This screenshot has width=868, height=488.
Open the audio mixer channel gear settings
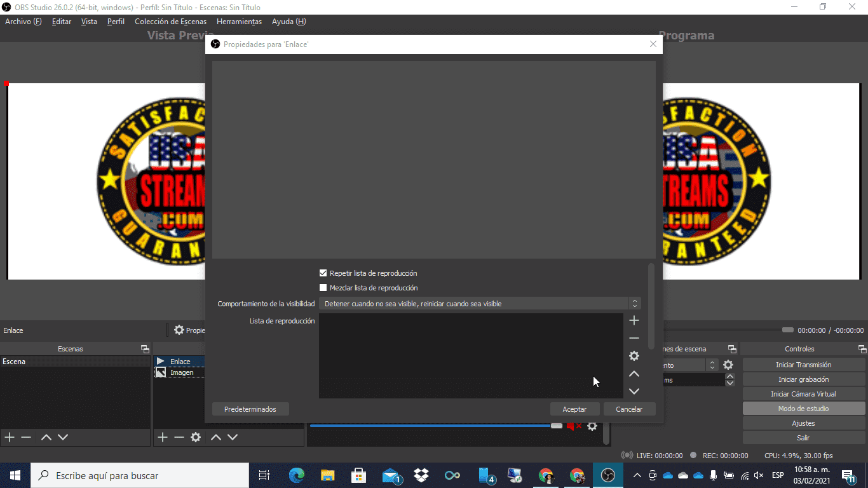click(592, 426)
